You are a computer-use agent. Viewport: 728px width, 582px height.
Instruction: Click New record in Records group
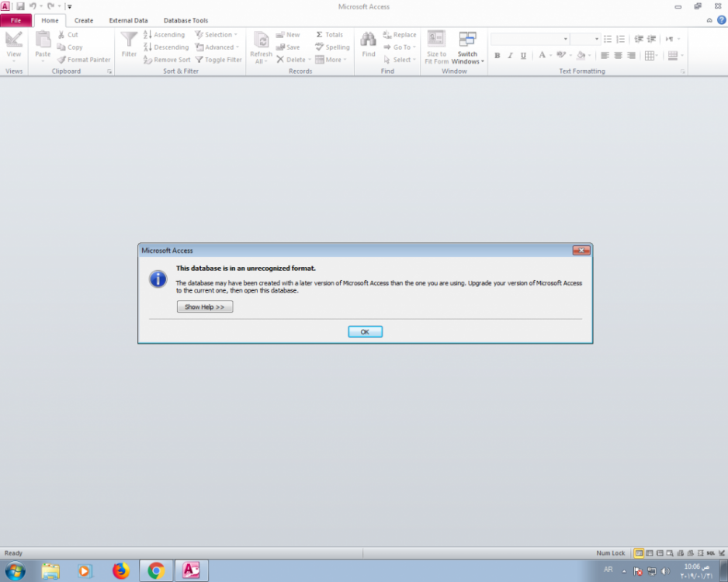pyautogui.click(x=288, y=35)
